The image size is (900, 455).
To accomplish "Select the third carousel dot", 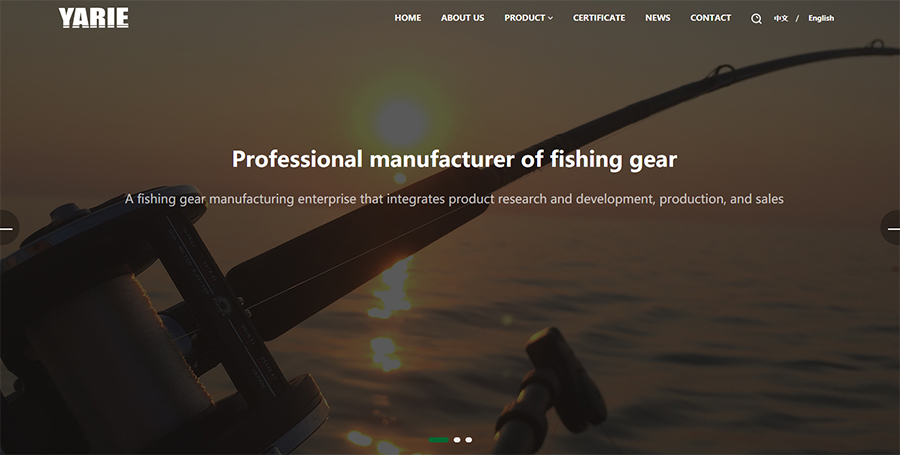I will tap(469, 440).
